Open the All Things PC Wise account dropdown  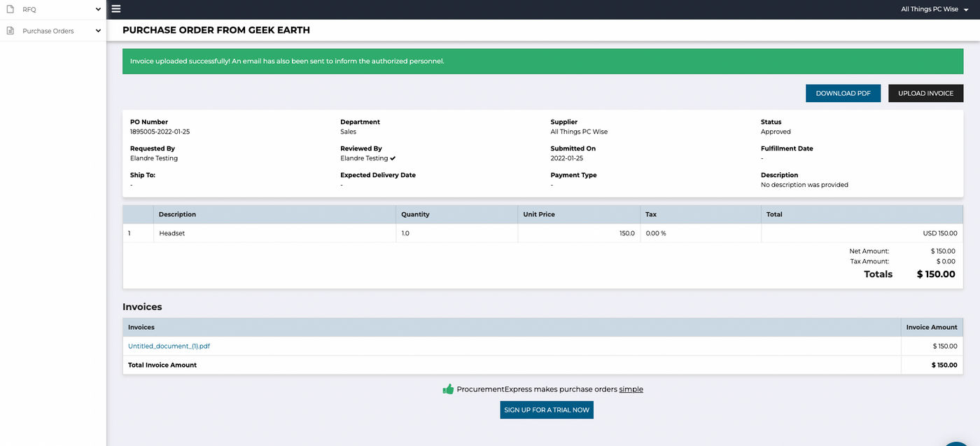coord(934,9)
